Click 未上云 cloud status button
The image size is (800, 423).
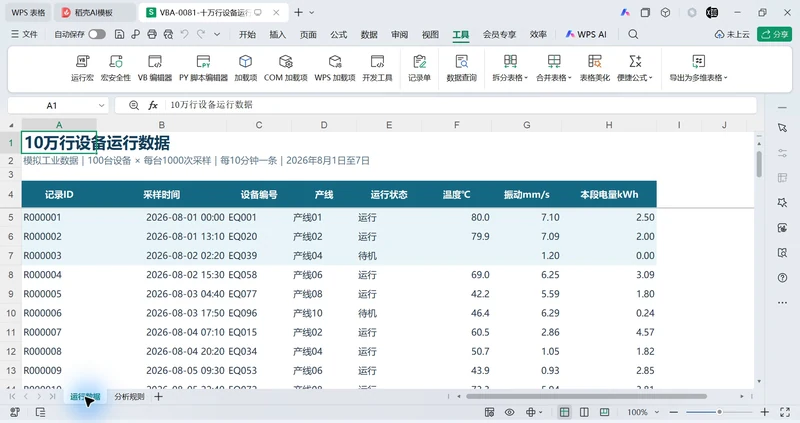click(x=732, y=34)
